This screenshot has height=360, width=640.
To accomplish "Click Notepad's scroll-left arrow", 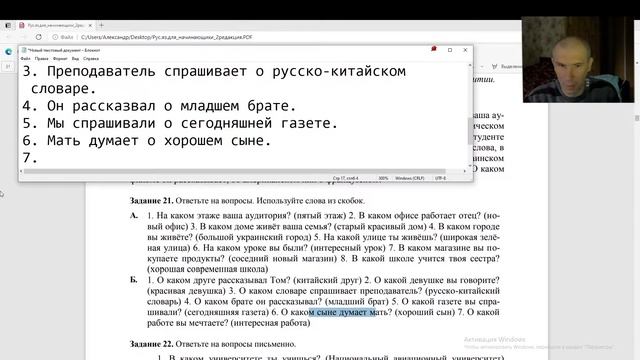I will [21, 171].
